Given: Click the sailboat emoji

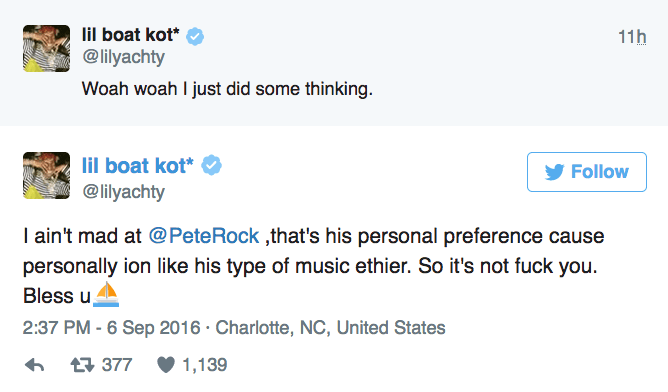Looking at the screenshot, I should tap(106, 294).
